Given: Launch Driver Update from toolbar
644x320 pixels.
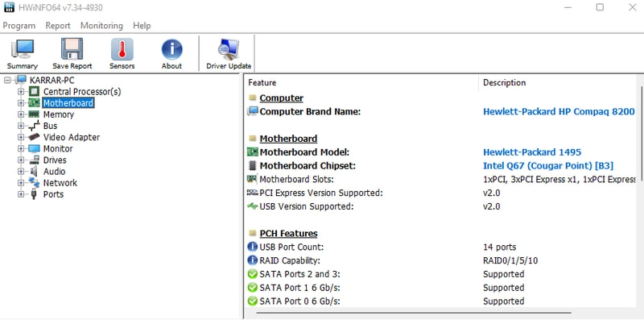Looking at the screenshot, I should click(229, 54).
